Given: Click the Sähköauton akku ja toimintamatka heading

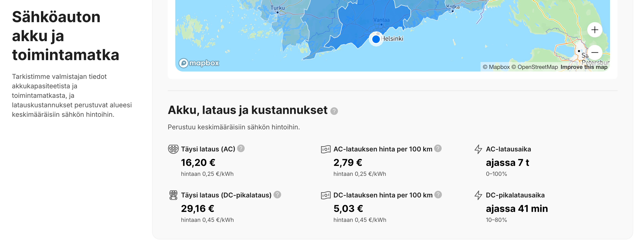Looking at the screenshot, I should (66, 36).
